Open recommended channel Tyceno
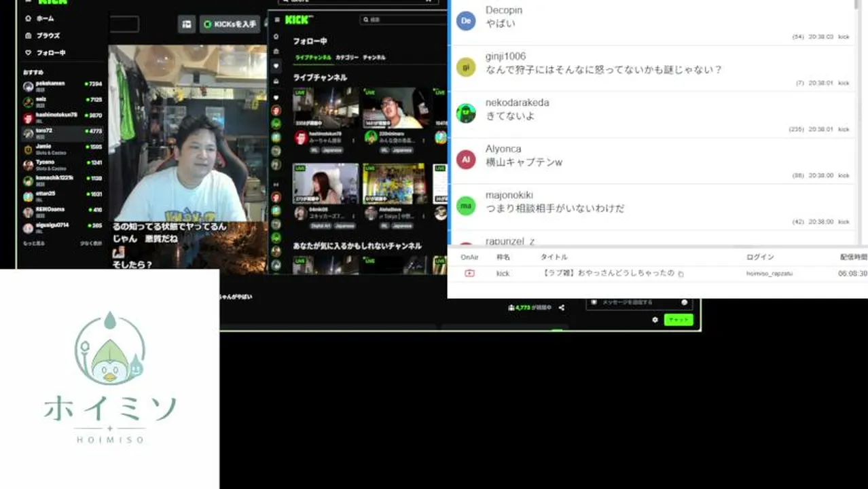 [62, 164]
